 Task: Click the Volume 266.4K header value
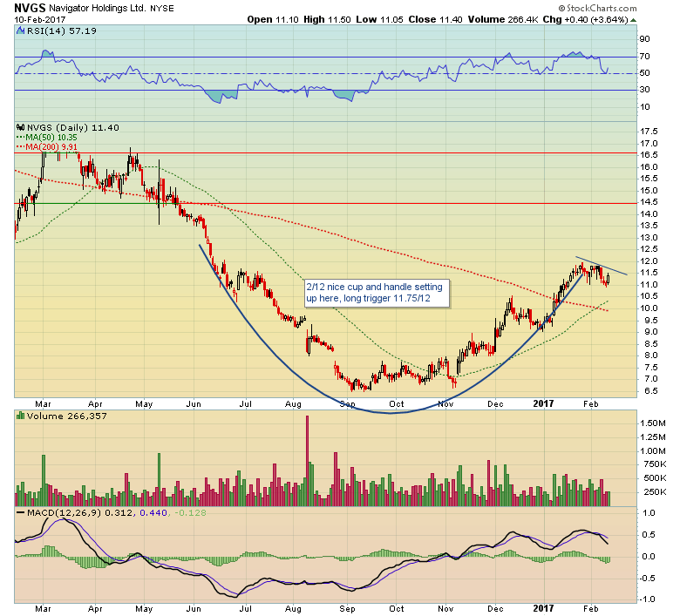point(503,19)
